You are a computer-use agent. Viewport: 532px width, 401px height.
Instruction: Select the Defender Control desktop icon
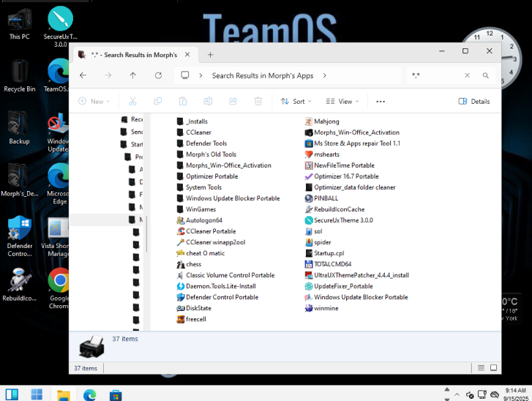coord(19,236)
